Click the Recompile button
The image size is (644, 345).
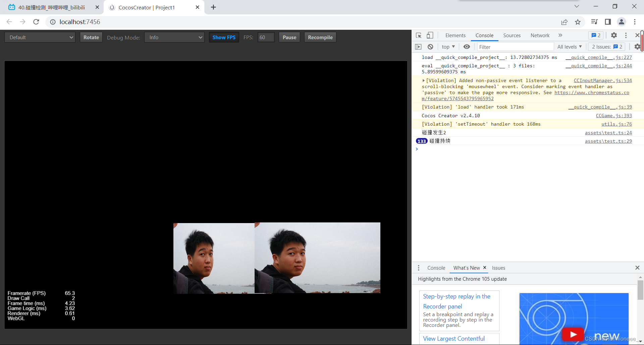coord(320,38)
